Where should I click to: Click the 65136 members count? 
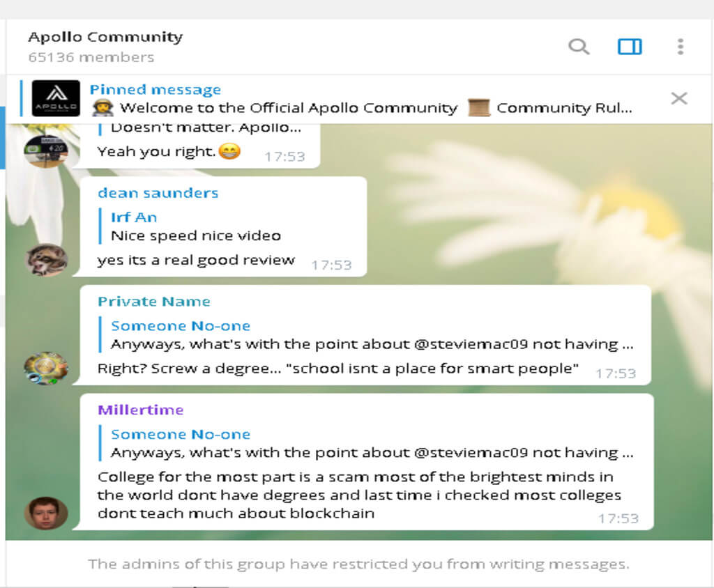pyautogui.click(x=91, y=57)
